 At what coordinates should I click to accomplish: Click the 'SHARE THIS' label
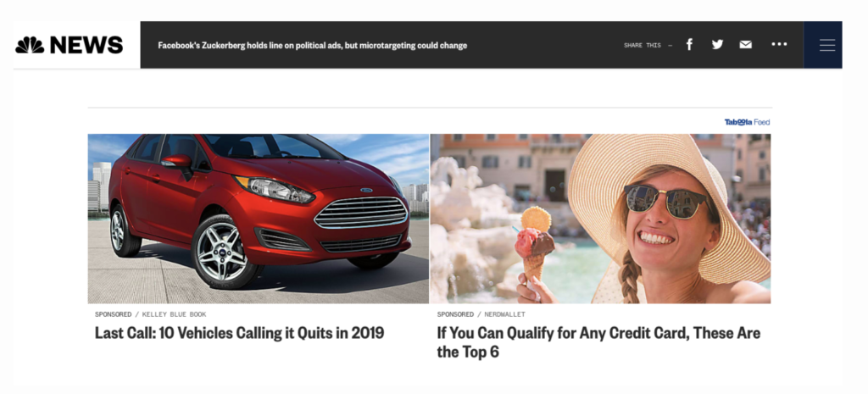[x=643, y=46]
